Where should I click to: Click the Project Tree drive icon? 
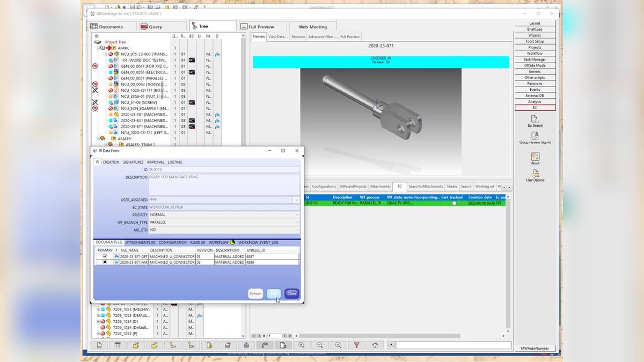98,42
